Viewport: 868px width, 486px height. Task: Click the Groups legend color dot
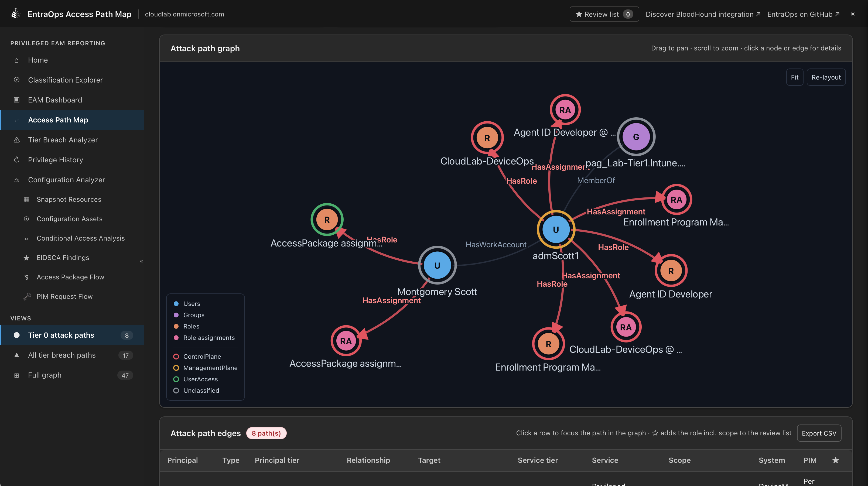pos(176,315)
